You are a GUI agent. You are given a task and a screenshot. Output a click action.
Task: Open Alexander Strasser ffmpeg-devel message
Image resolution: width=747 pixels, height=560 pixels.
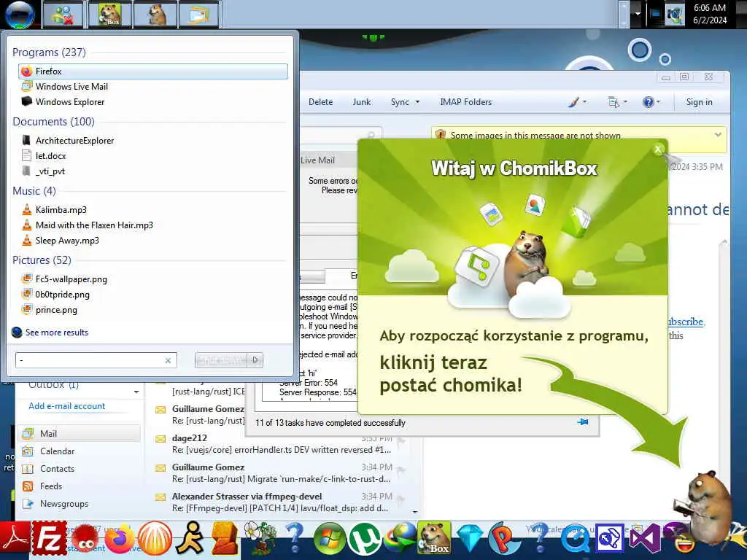tap(281, 502)
